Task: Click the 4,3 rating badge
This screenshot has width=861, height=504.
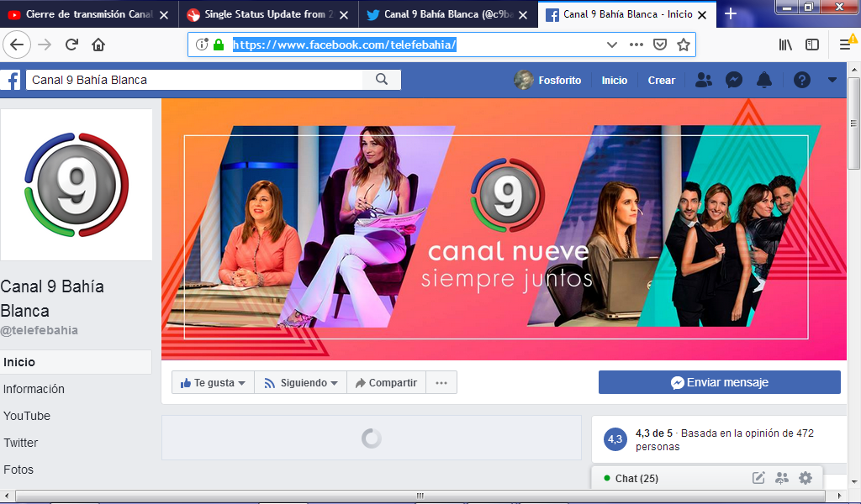Action: click(x=615, y=439)
